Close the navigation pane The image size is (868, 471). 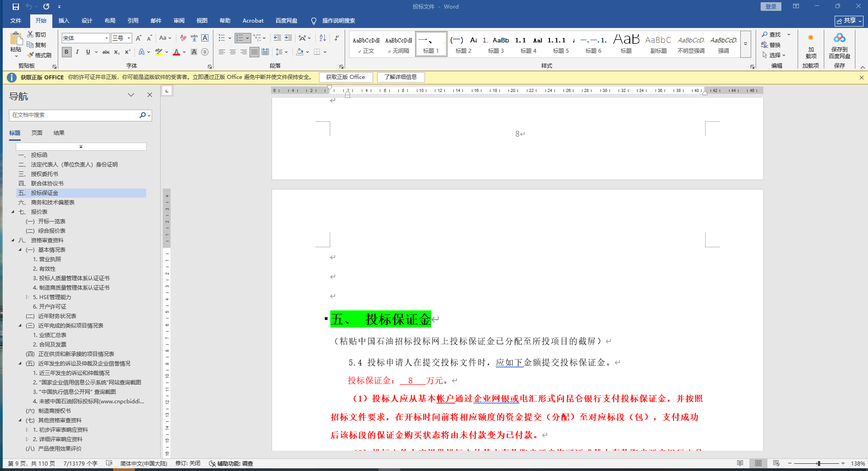(x=150, y=95)
